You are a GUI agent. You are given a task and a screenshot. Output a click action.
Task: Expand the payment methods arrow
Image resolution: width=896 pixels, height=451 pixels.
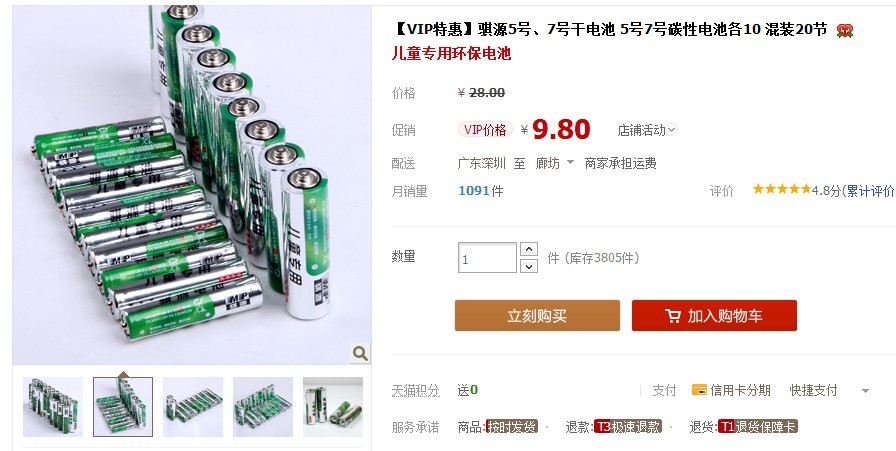coord(865,391)
